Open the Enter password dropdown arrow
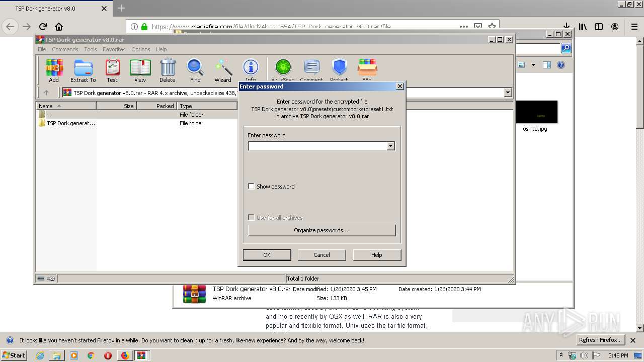 click(390, 146)
